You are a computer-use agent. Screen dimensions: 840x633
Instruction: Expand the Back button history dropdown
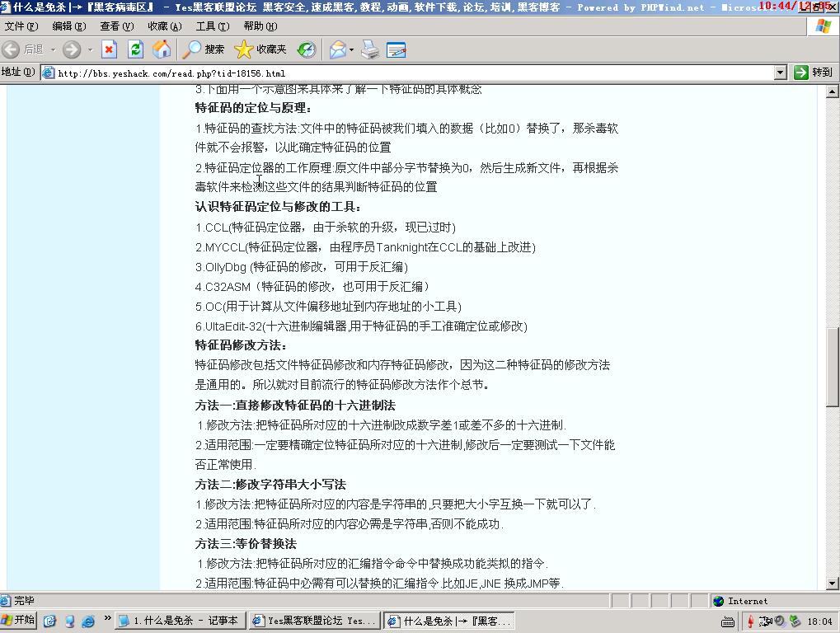(x=53, y=49)
